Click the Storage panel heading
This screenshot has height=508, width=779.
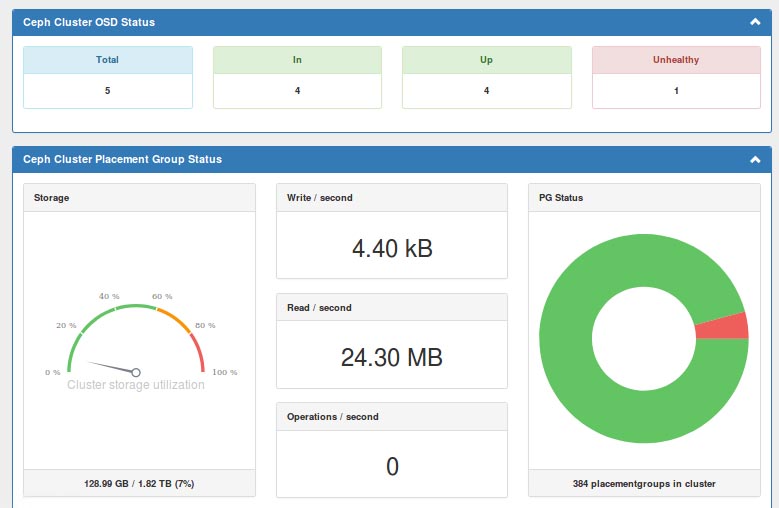tap(52, 198)
